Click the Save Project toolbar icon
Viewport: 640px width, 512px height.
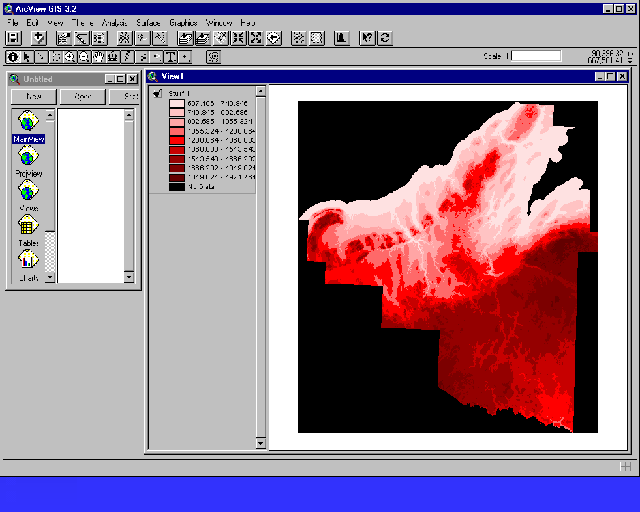[14, 38]
